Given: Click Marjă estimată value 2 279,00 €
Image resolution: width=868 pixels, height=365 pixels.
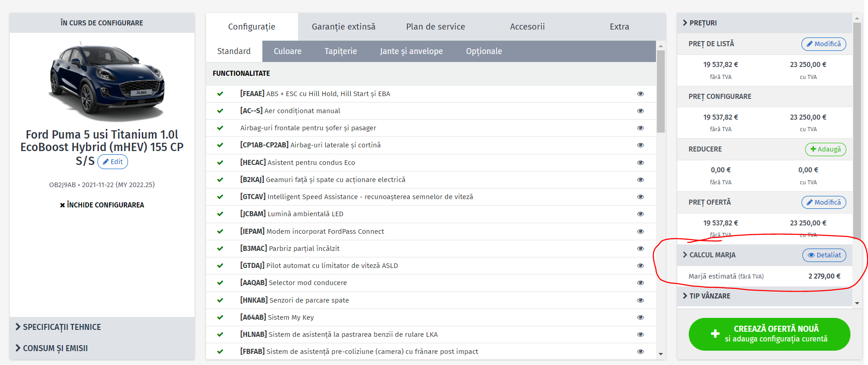Looking at the screenshot, I should click(825, 276).
